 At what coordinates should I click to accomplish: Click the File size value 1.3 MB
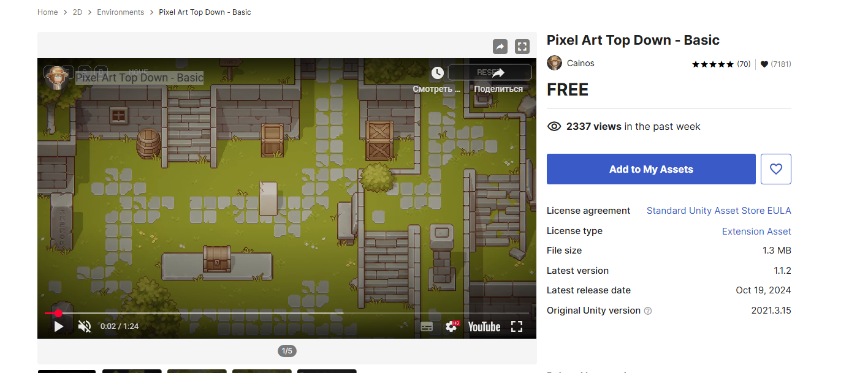pyautogui.click(x=777, y=251)
